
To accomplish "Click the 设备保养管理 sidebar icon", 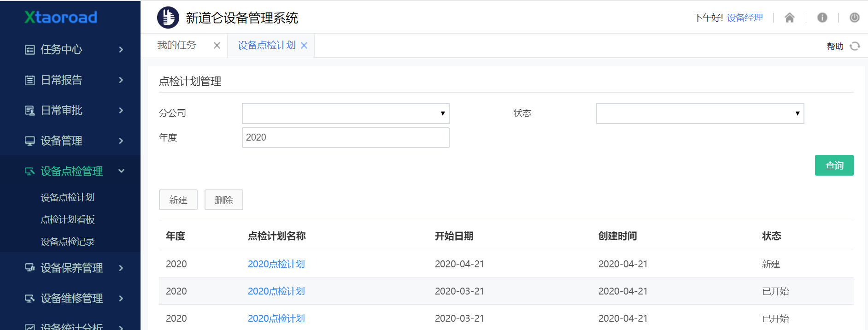I will [x=30, y=267].
